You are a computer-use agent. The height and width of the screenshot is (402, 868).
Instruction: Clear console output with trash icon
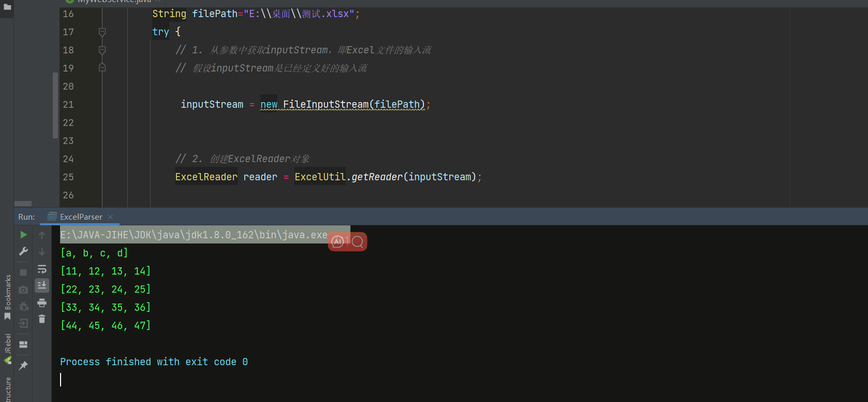click(42, 319)
